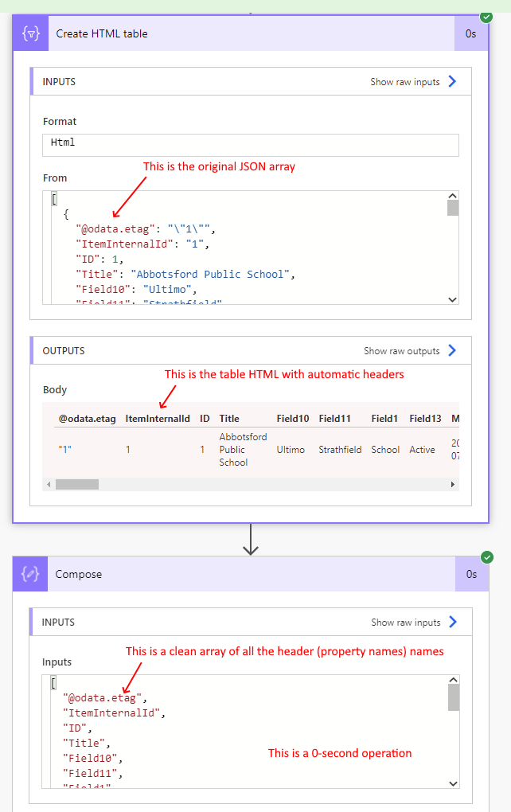Click the scrollbar thumb in Compose Inputs box
Viewport: 511px width, 812px height.
pyautogui.click(x=454, y=697)
